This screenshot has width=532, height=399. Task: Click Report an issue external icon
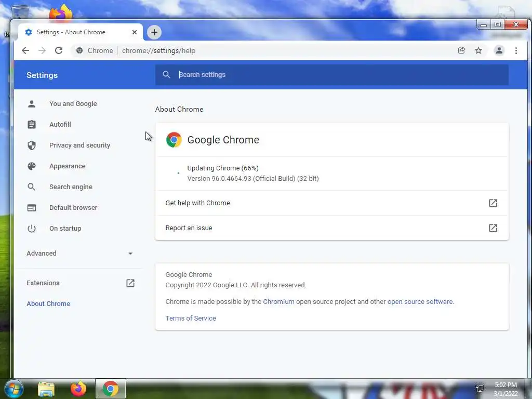click(493, 228)
